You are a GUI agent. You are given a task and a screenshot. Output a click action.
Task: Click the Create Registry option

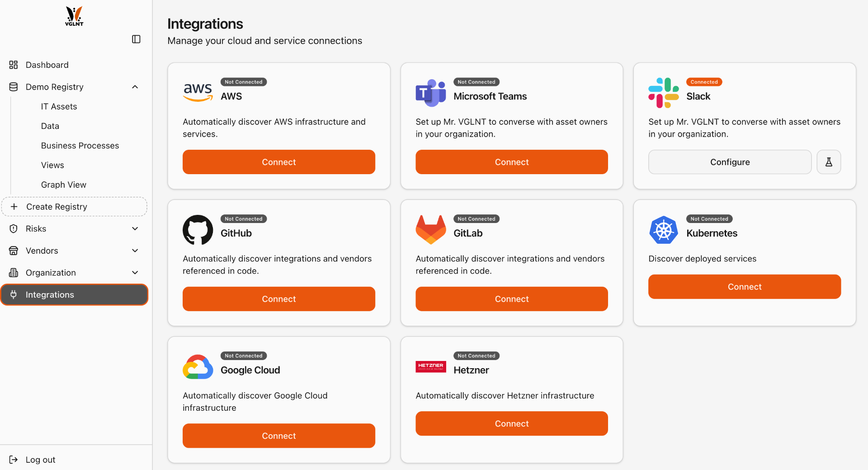74,206
